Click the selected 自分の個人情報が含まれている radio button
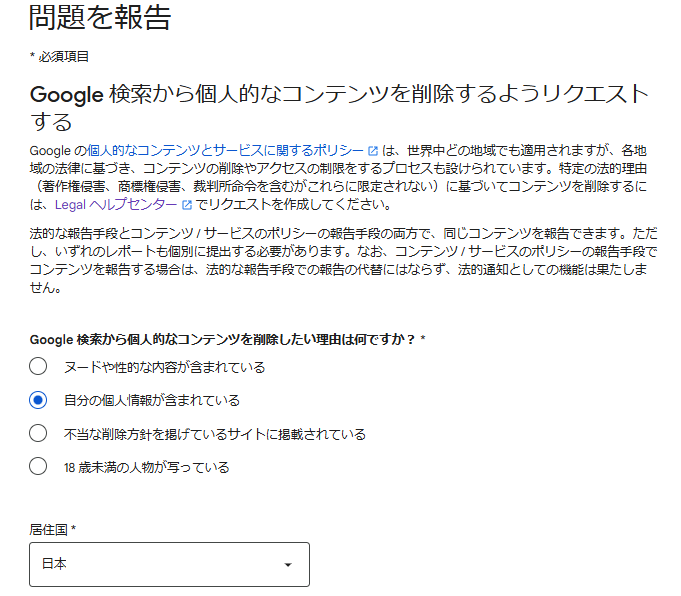 click(38, 400)
